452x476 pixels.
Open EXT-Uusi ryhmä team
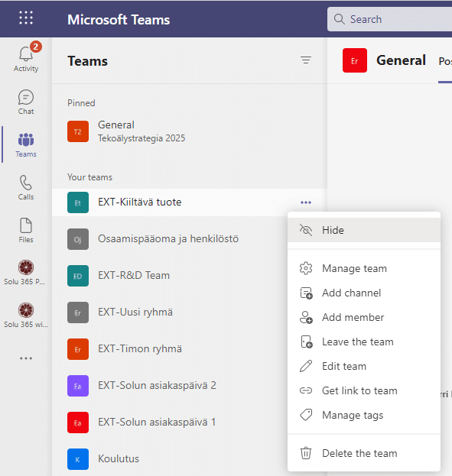click(x=171, y=312)
